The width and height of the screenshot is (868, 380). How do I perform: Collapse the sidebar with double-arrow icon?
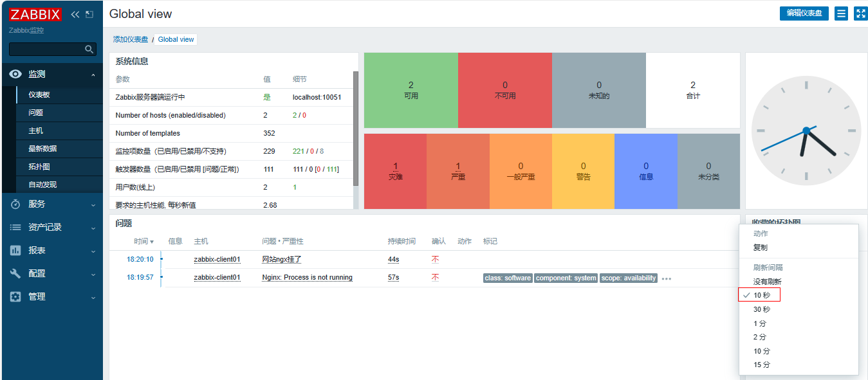(x=75, y=14)
